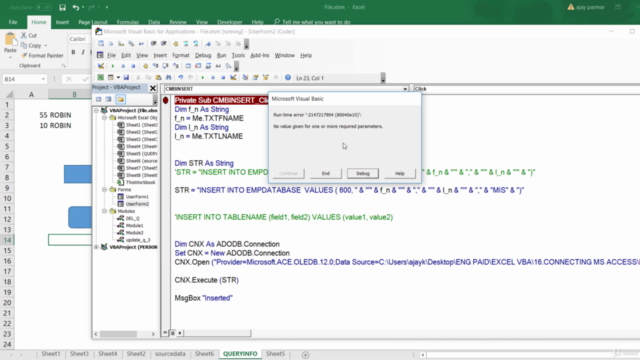The image size is (640, 360).
Task: Click View Object button in Project Explorer
Action: click(108, 99)
